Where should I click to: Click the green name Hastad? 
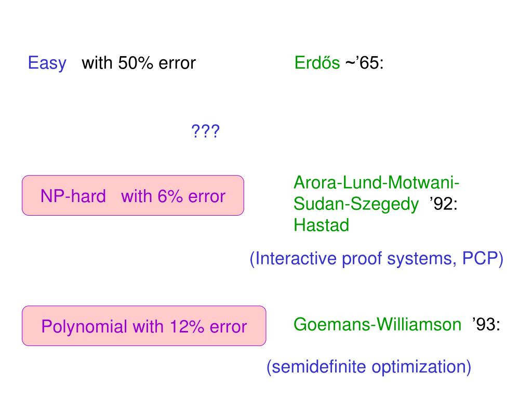click(x=321, y=225)
